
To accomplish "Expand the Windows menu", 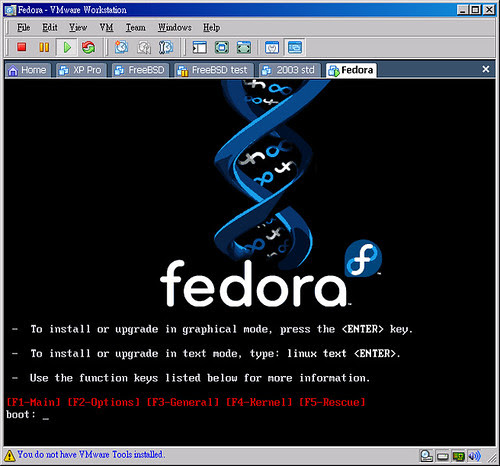I will [x=175, y=27].
